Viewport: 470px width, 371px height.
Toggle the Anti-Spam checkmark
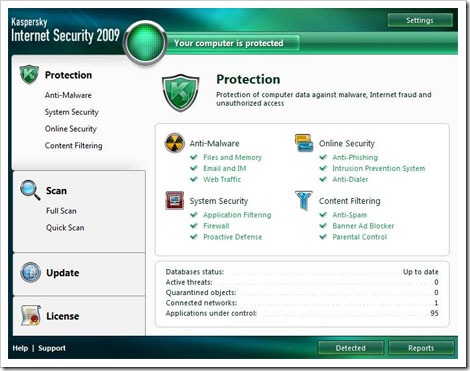[x=323, y=215]
